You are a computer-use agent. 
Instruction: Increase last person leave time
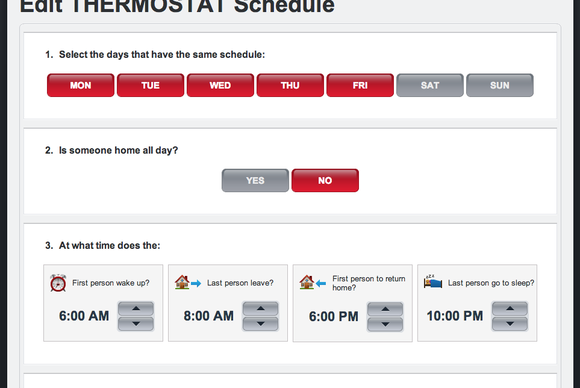tap(260, 308)
